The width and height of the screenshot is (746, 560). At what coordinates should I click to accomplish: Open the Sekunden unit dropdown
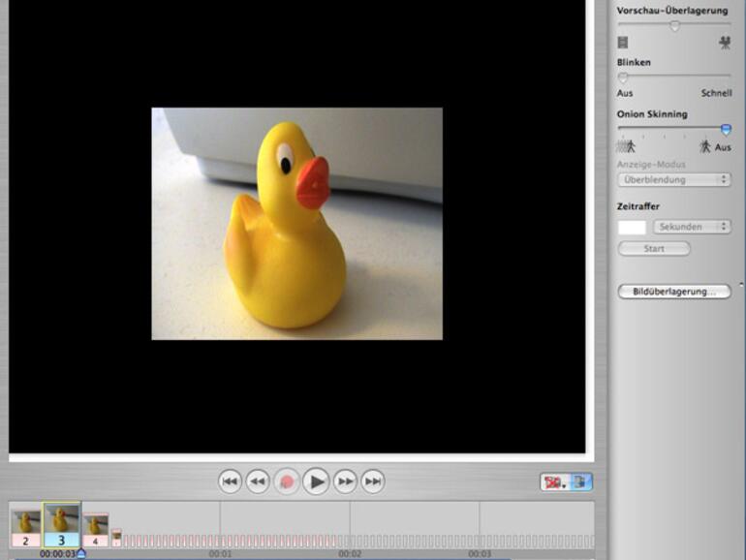(692, 227)
